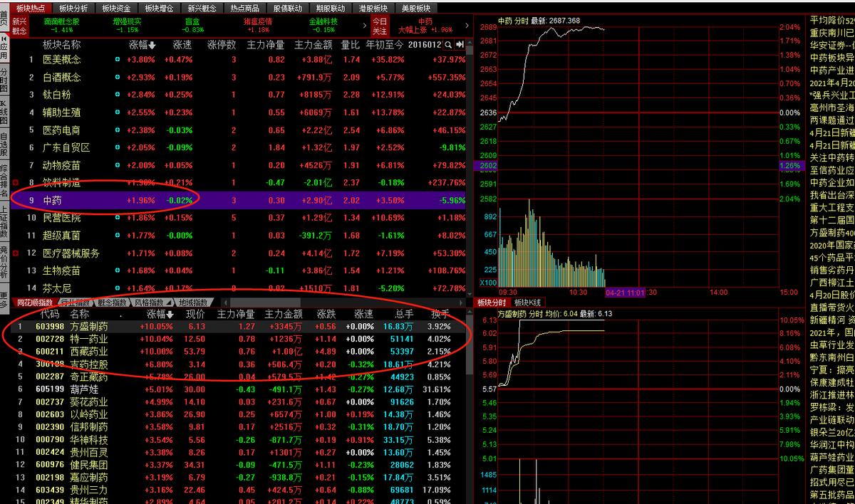Click the 04-21 11:01 time marker on chart
Viewport: 855px width, 504px height.
(625, 292)
